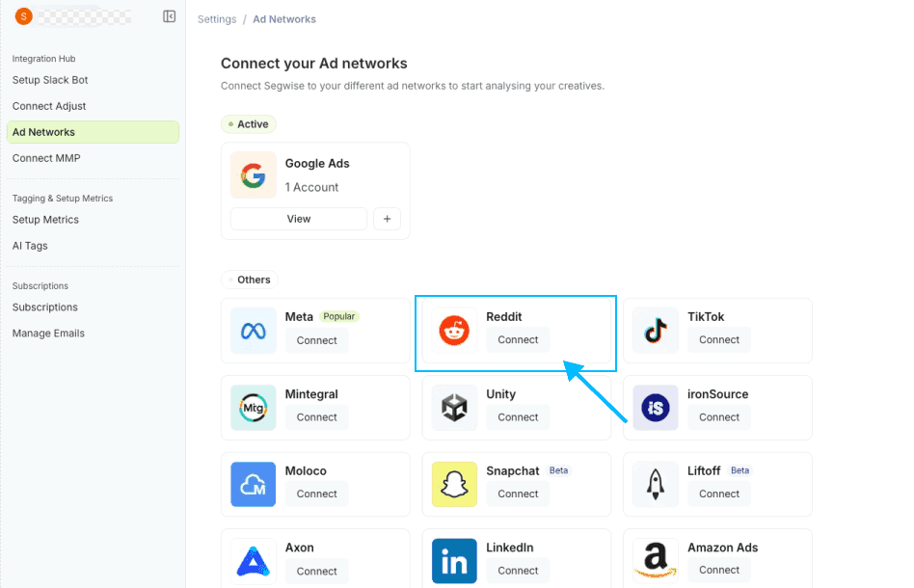The height and width of the screenshot is (588, 914).
Task: Connect the Moloco ad network
Action: coord(316,494)
